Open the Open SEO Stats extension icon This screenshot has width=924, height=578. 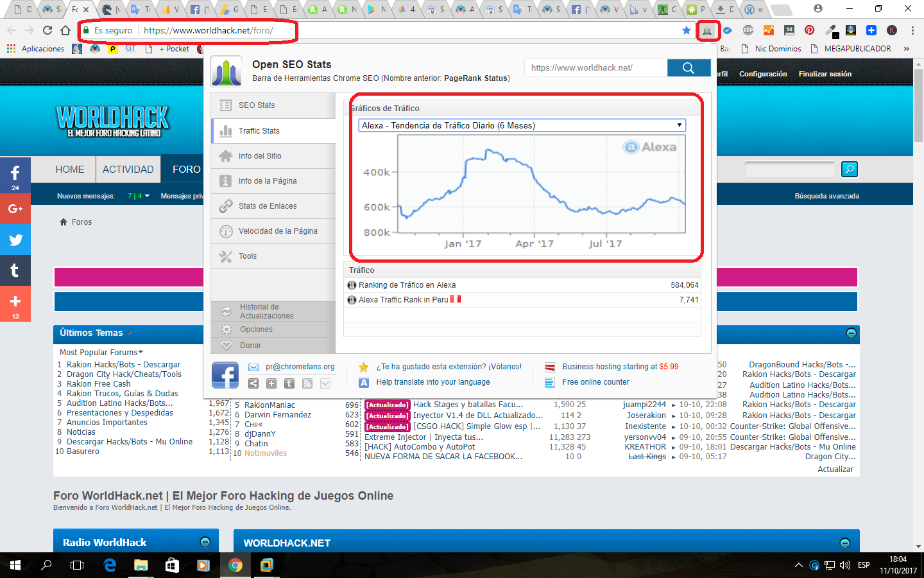point(707,30)
